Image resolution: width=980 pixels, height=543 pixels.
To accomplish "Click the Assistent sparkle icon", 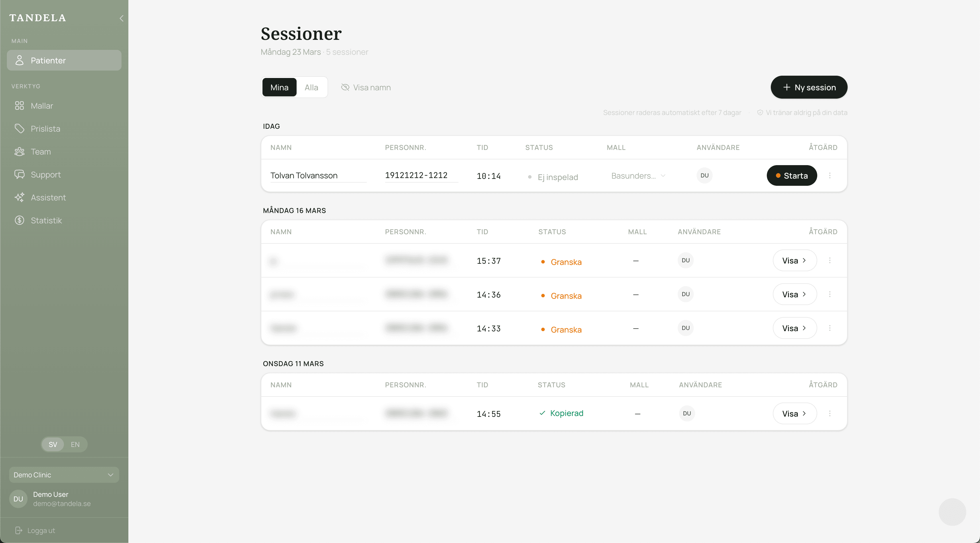I will pyautogui.click(x=19, y=197).
